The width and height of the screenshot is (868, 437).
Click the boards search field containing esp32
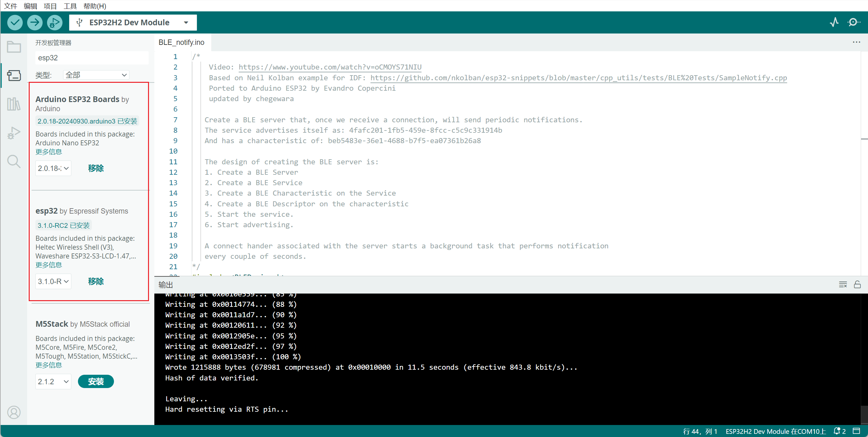92,58
